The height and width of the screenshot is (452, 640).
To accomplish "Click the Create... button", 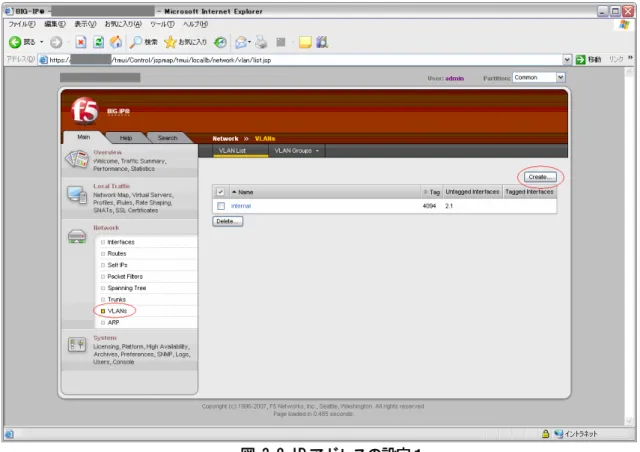I will tap(540, 177).
